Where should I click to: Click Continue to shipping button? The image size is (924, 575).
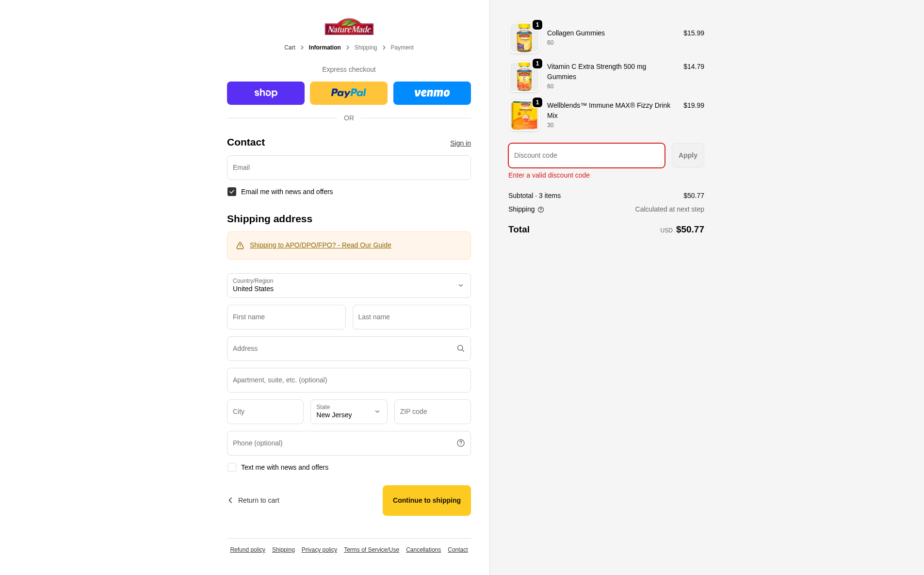(x=426, y=500)
